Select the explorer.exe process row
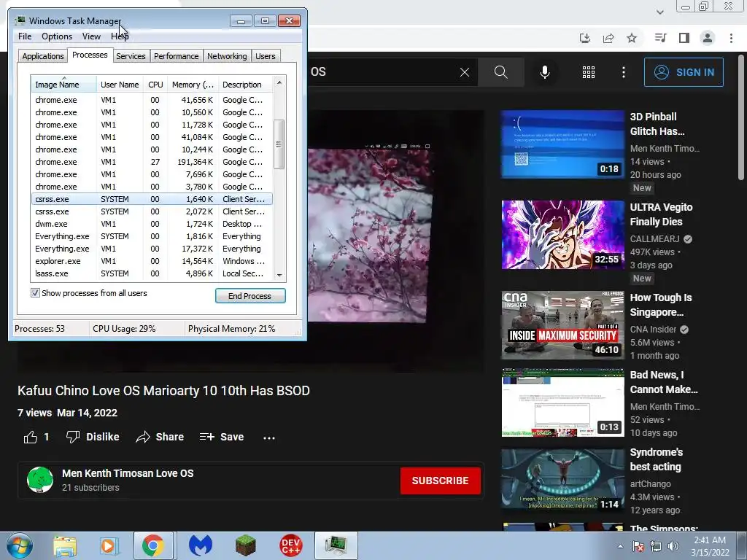747x560 pixels. (x=152, y=261)
